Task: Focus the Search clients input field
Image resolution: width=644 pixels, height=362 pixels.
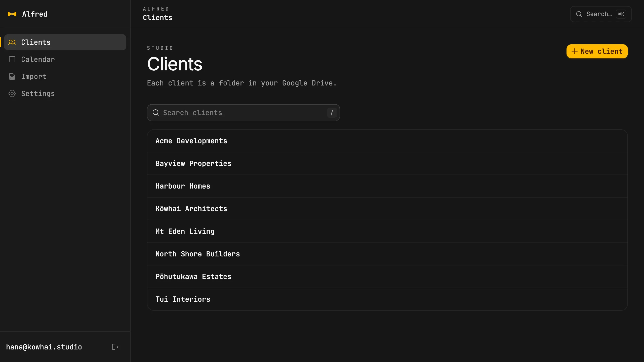Action: (243, 113)
